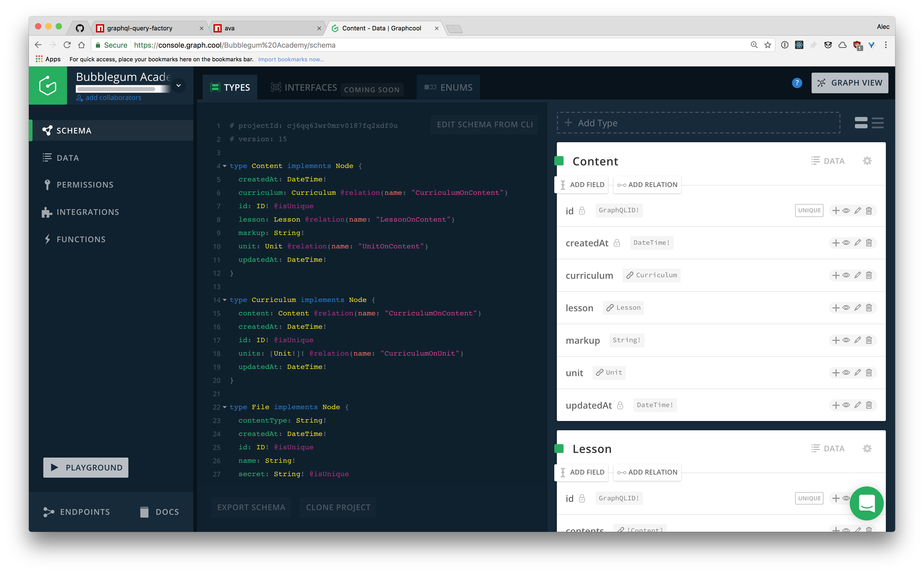Screen dimensions: 924x573
Task: Open Content type settings gear
Action: [867, 161]
